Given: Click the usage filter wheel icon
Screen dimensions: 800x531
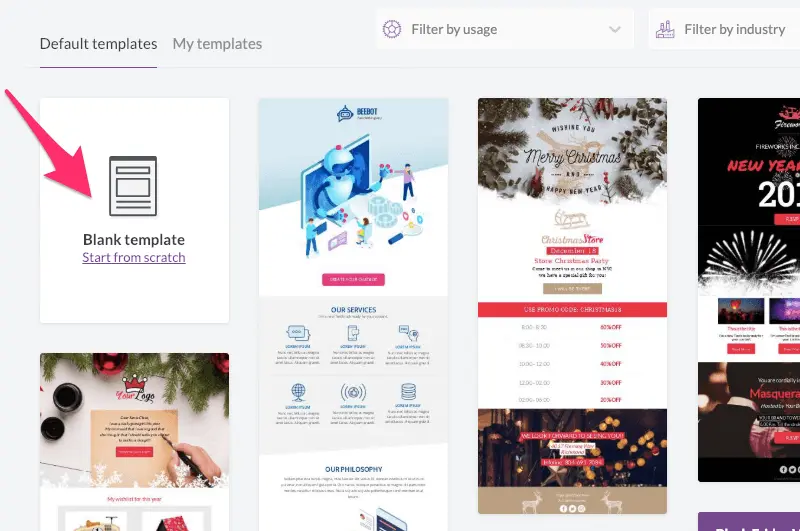Looking at the screenshot, I should coord(392,29).
